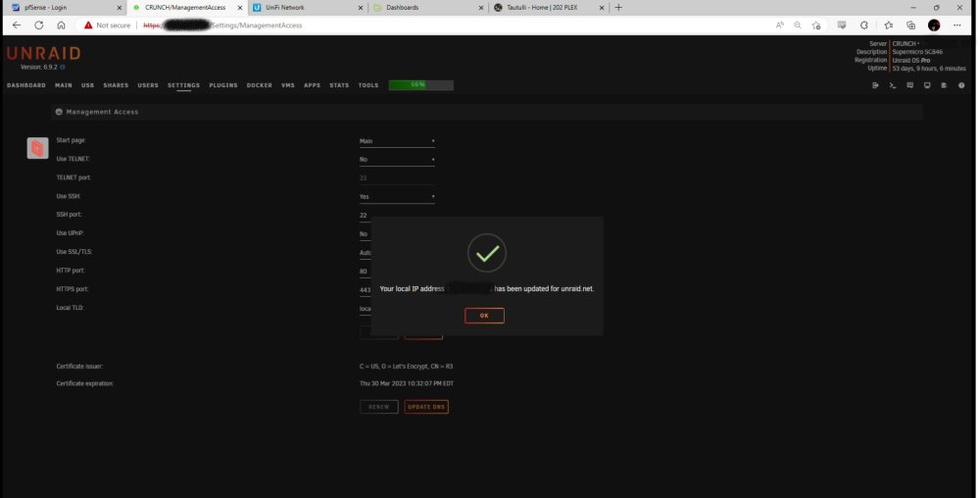Open the Use UPnP dropdown
Screen dimensions: 980x498
coord(365,233)
